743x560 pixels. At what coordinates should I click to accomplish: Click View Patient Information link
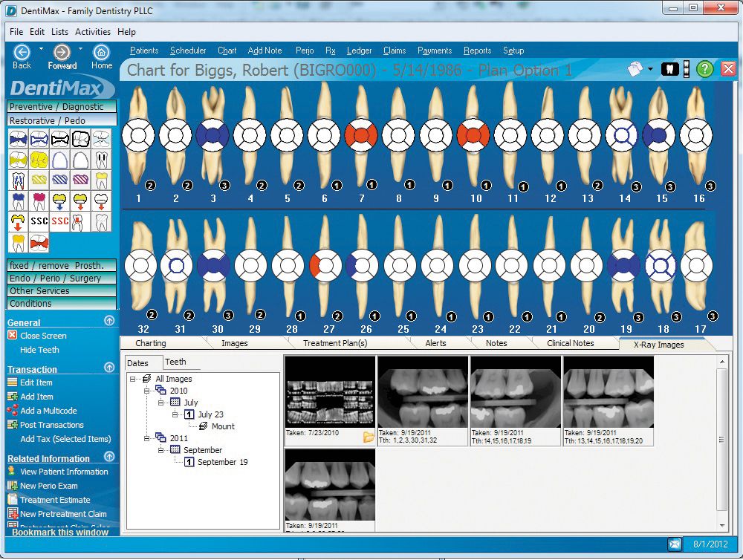click(64, 472)
